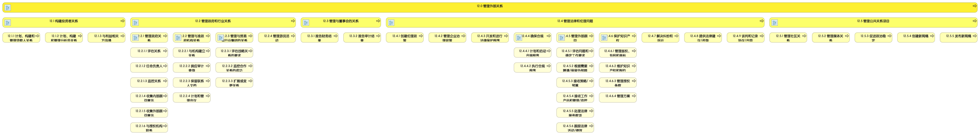This screenshot has width=980, height=135.
Task: Click the decomposition icon on 12.0 管理外部关系
Action: tap(8, 8)
